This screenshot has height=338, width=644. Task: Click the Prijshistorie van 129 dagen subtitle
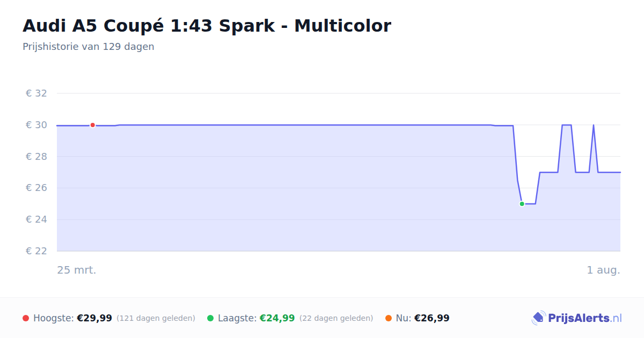[89, 47]
